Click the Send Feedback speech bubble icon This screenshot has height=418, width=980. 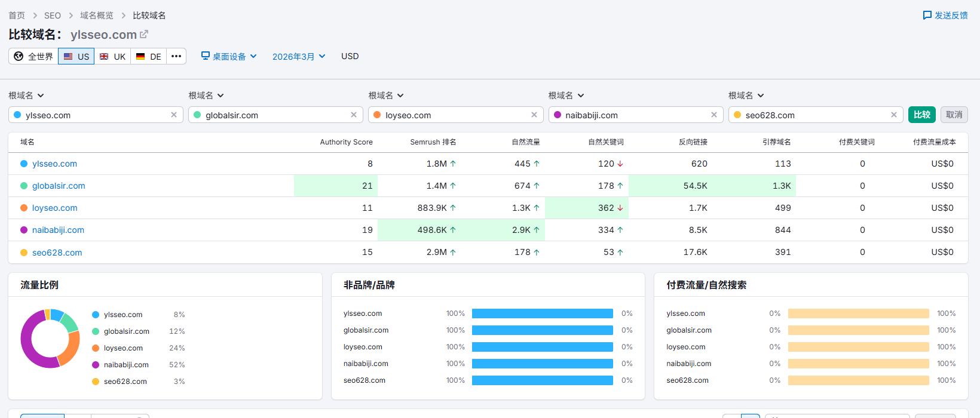point(927,15)
